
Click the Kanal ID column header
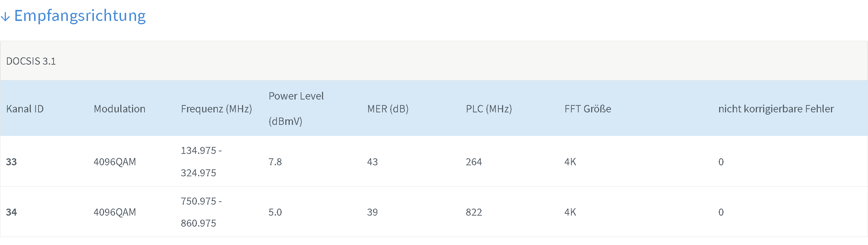[x=25, y=109]
